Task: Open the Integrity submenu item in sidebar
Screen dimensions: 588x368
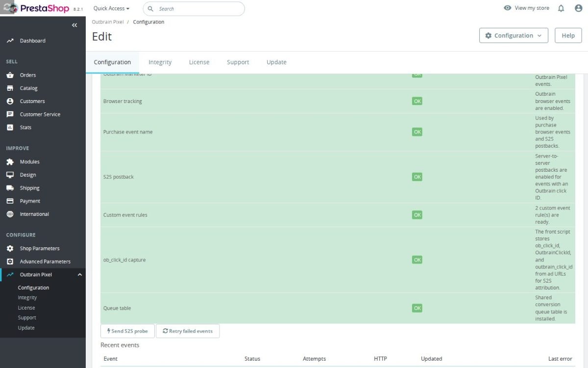Action: coord(27,298)
